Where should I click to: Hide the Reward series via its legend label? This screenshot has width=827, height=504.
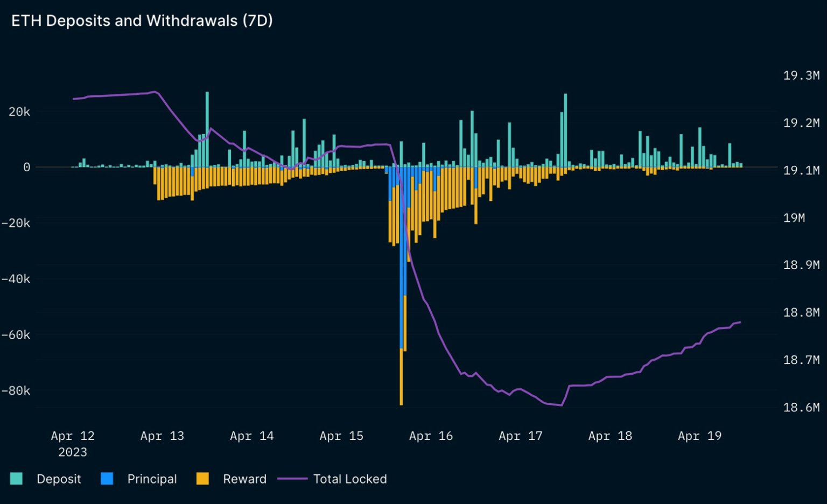pos(244,479)
